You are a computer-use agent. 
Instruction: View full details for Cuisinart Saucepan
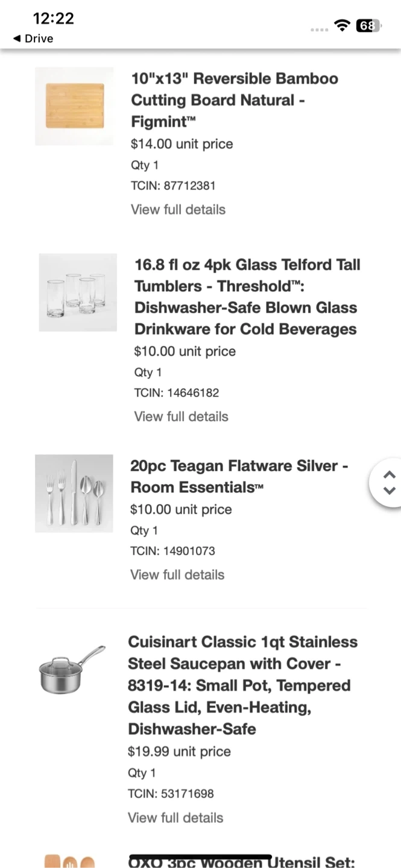[175, 818]
